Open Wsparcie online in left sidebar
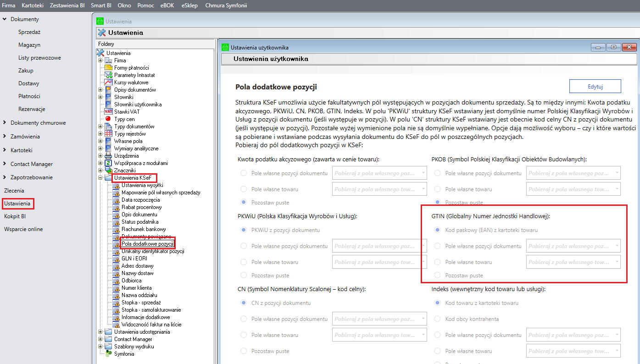Viewport: 640px width, 364px height. click(x=23, y=229)
